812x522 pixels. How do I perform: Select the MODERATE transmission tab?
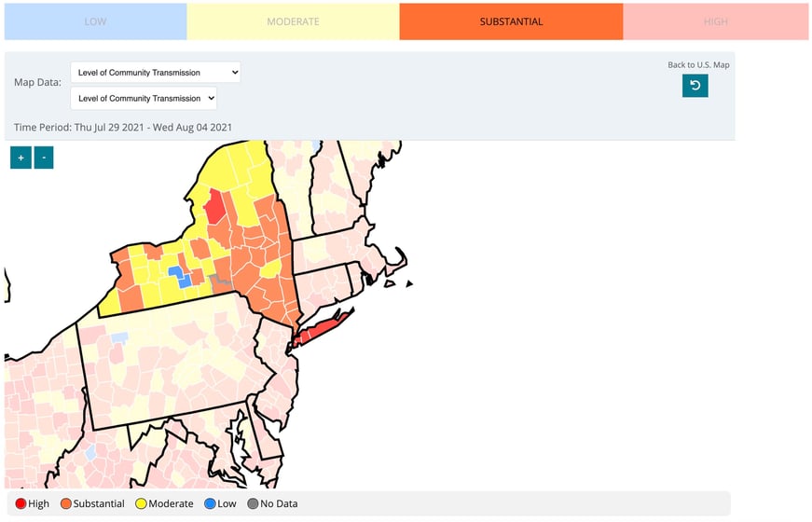[x=293, y=21]
